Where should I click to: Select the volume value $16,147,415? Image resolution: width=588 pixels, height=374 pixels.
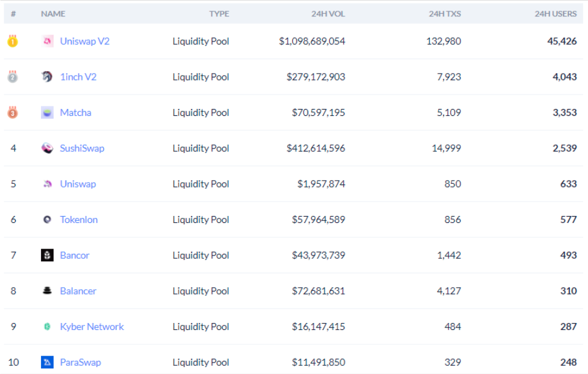pyautogui.click(x=319, y=326)
